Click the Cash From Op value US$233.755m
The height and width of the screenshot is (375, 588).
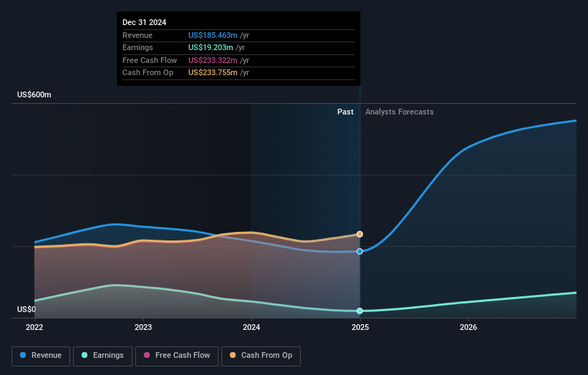tap(213, 73)
